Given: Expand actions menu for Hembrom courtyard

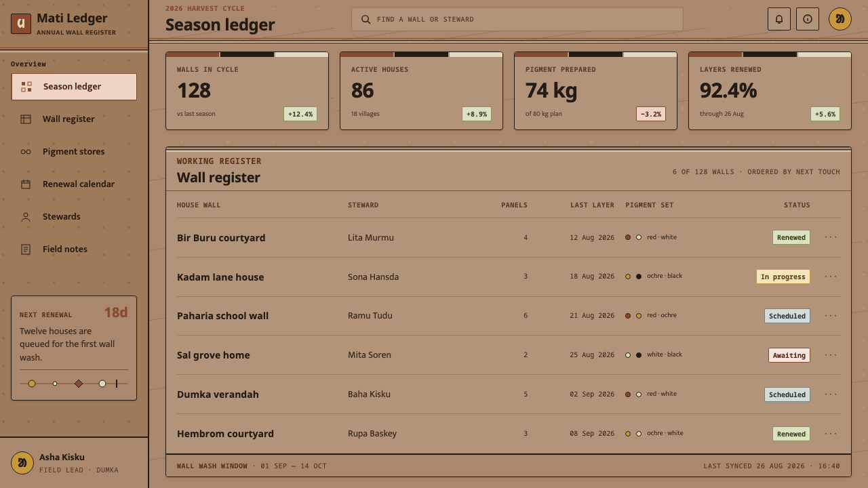Looking at the screenshot, I should pyautogui.click(x=831, y=434).
